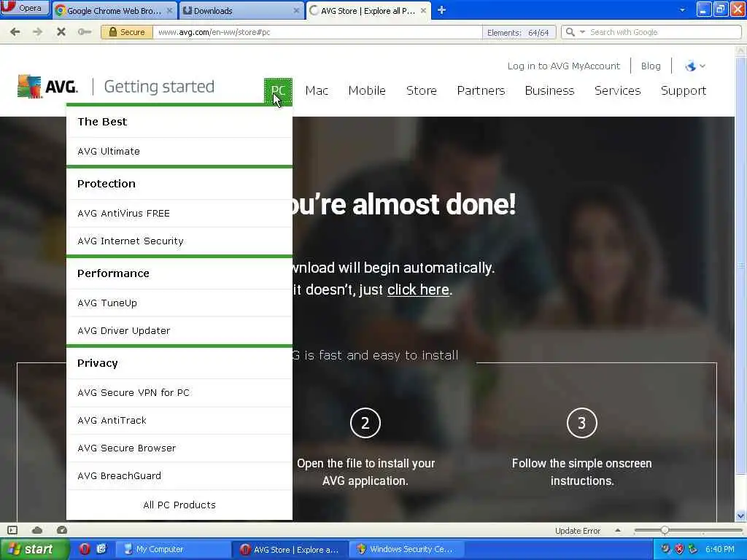Click the new tab plus button
Screen dimensions: 747x560
pos(441,10)
